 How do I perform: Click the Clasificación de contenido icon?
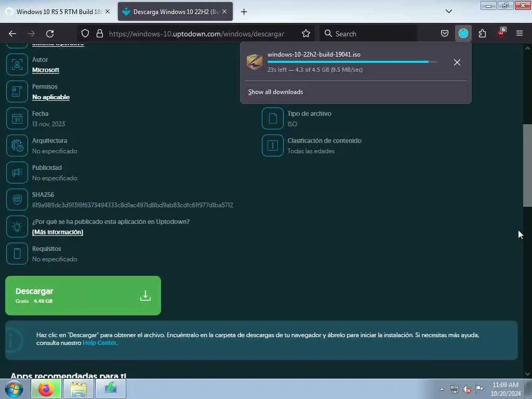click(x=272, y=145)
